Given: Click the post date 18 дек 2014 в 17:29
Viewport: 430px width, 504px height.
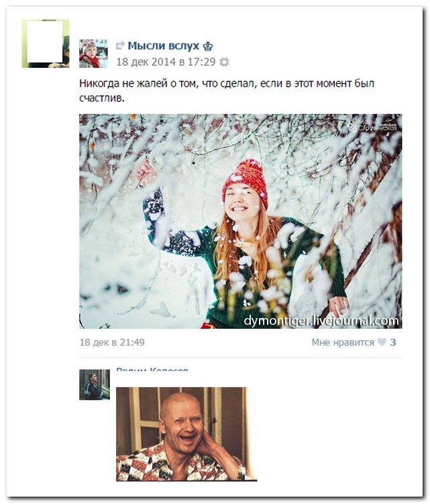Looking at the screenshot, I should [166, 62].
